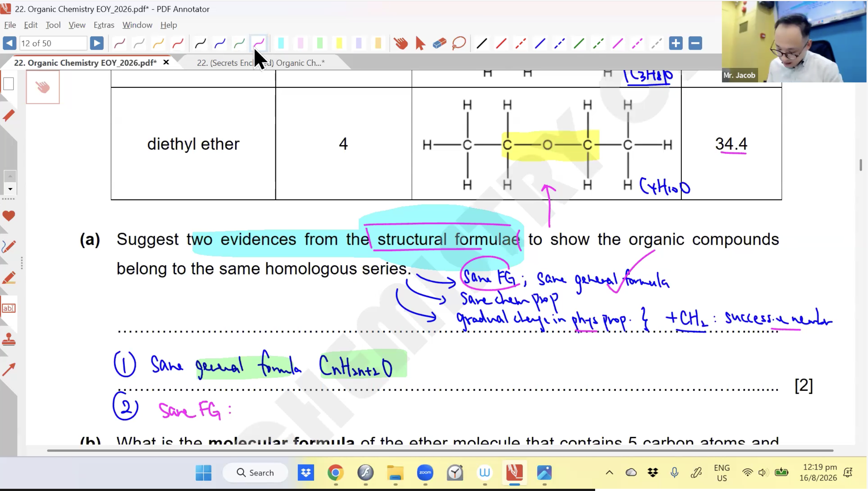This screenshot has height=491, width=868.
Task: Select the magenta pen preset
Action: (259, 43)
